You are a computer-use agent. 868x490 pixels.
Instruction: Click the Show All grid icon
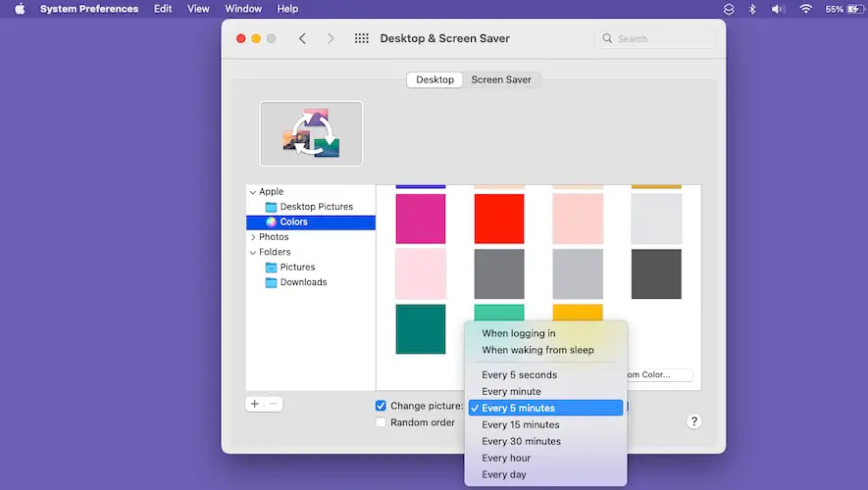pos(361,38)
